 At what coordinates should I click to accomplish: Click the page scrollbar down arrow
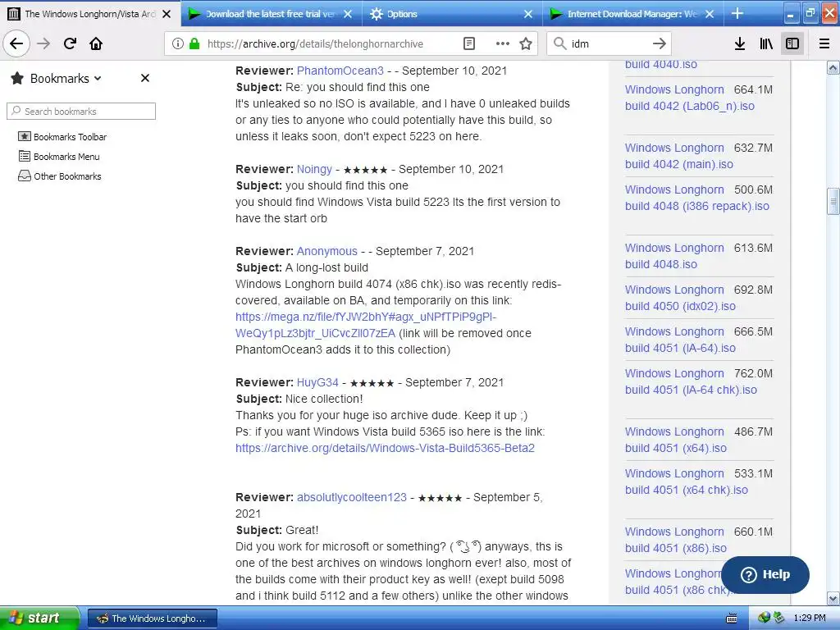833,598
